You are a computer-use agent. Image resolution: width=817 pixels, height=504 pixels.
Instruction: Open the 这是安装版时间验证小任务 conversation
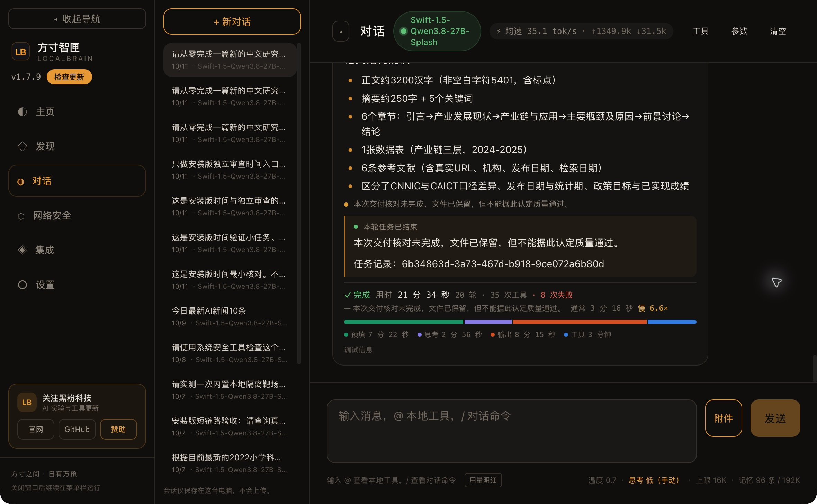click(x=230, y=243)
